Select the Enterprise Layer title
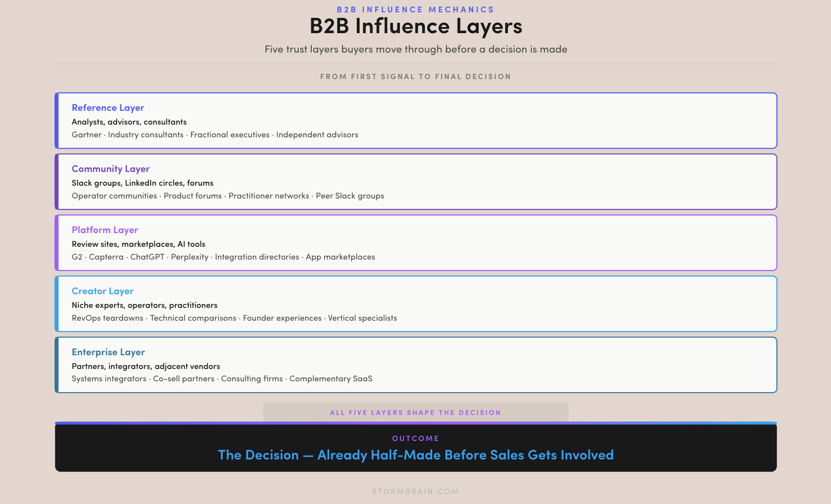The height and width of the screenshot is (504, 831). pyautogui.click(x=108, y=352)
